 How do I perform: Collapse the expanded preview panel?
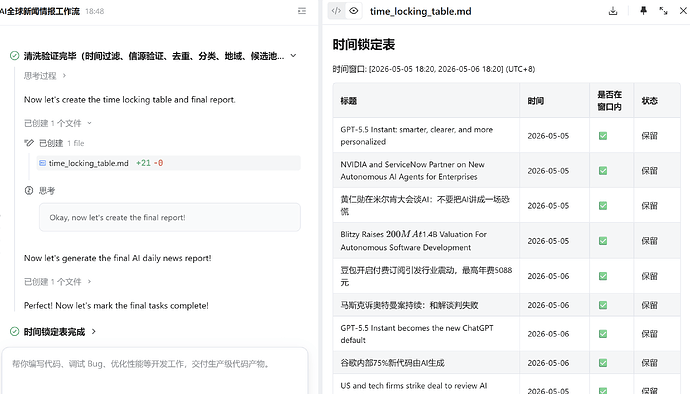[664, 11]
